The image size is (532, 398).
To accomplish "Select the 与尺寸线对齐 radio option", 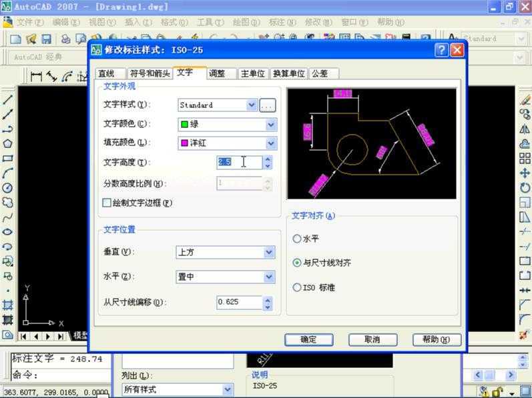I will point(296,263).
